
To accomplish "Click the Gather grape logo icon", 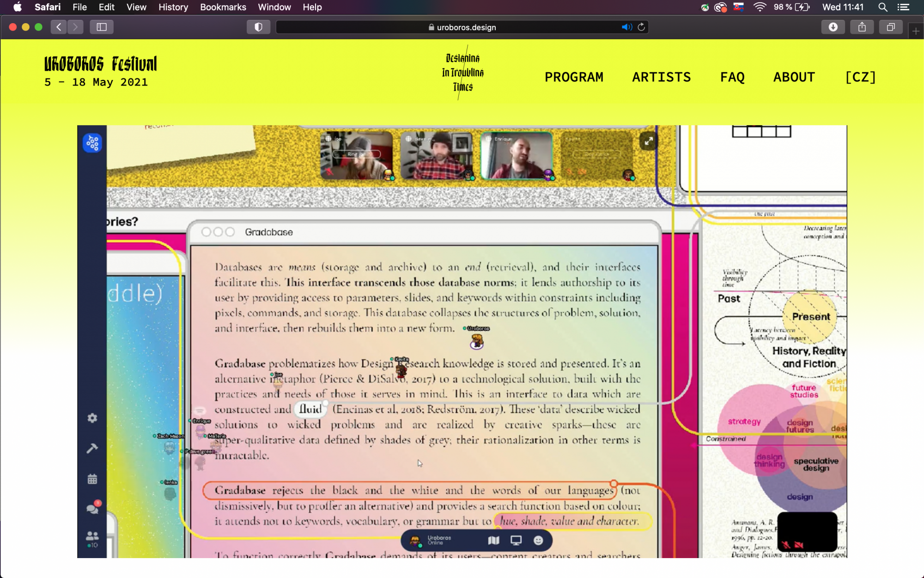I will pos(92,143).
